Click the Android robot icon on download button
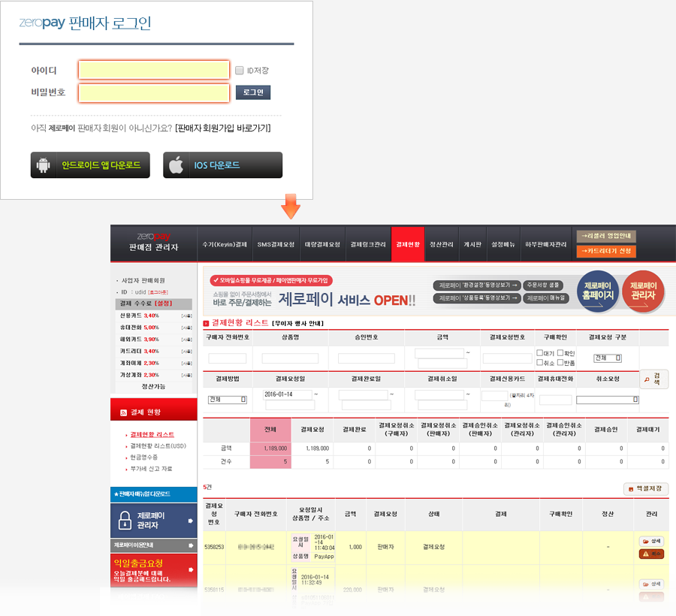The height and width of the screenshot is (616, 676). [43, 165]
